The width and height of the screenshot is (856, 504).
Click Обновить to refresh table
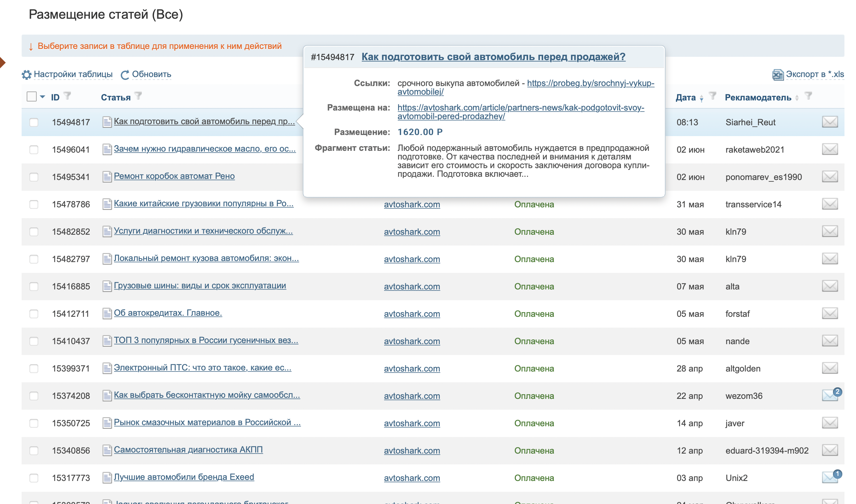[x=152, y=74]
